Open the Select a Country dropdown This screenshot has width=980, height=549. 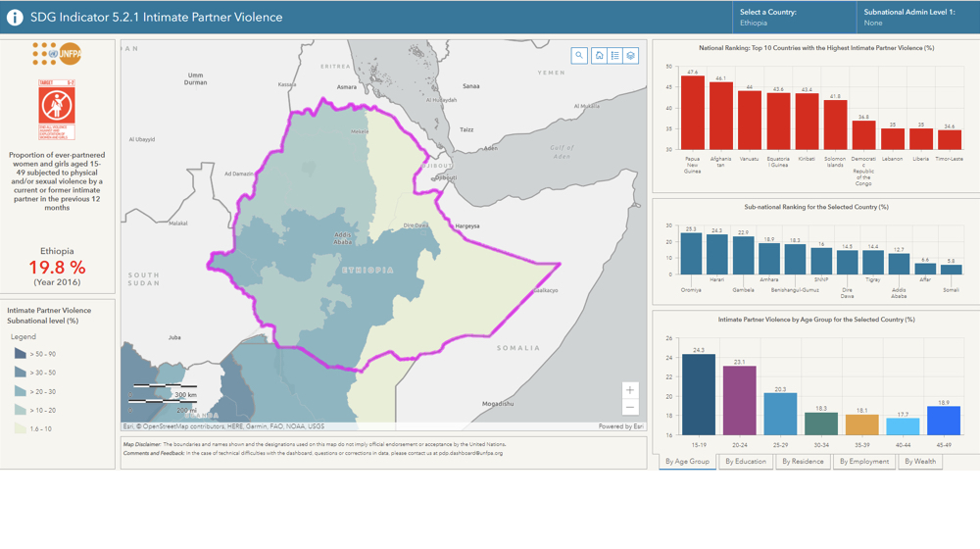pos(795,17)
